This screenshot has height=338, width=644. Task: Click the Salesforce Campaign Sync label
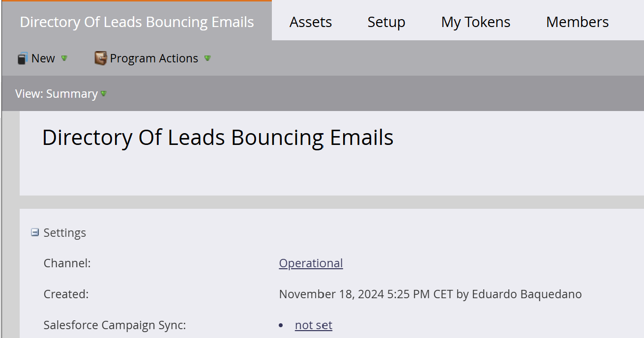(115, 325)
